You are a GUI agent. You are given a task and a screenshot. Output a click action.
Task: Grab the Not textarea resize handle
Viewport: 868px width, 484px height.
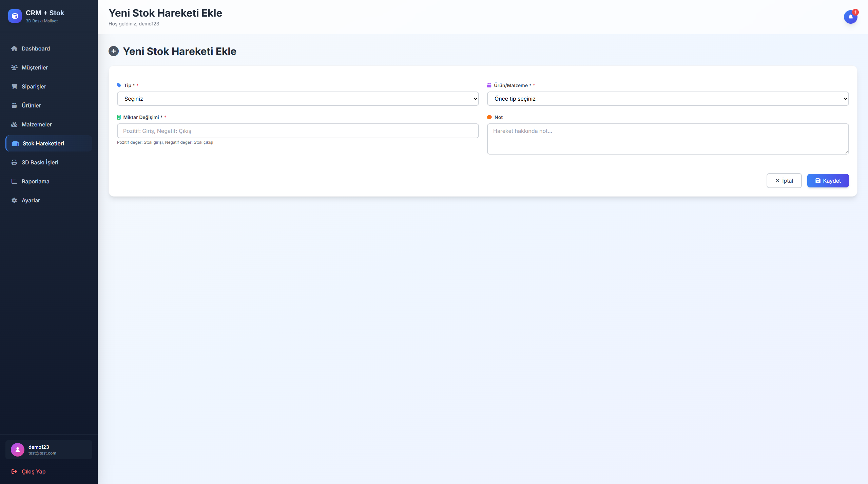(847, 152)
